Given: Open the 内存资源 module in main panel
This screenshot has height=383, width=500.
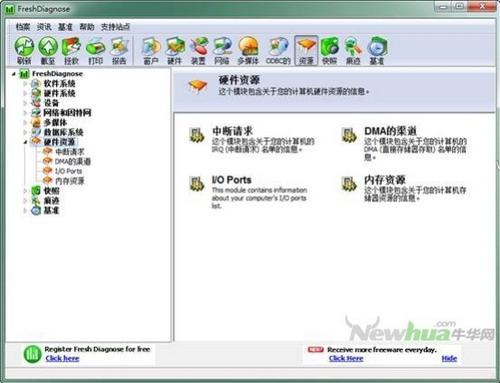Looking at the screenshot, I should [384, 180].
